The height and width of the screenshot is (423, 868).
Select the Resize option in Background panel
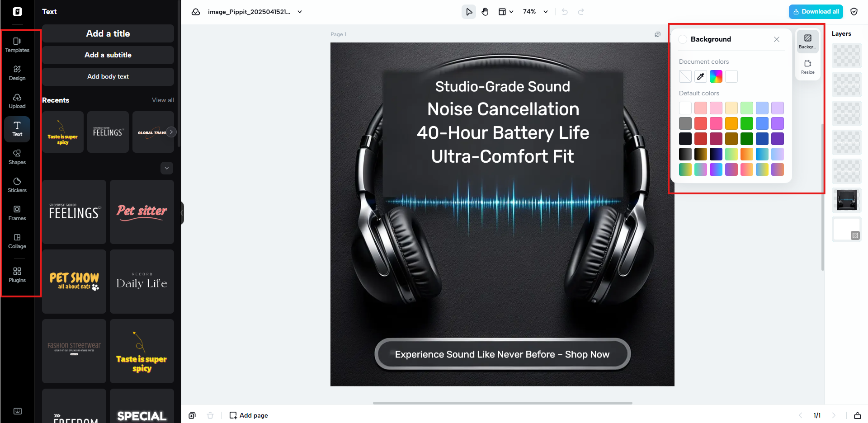(807, 67)
